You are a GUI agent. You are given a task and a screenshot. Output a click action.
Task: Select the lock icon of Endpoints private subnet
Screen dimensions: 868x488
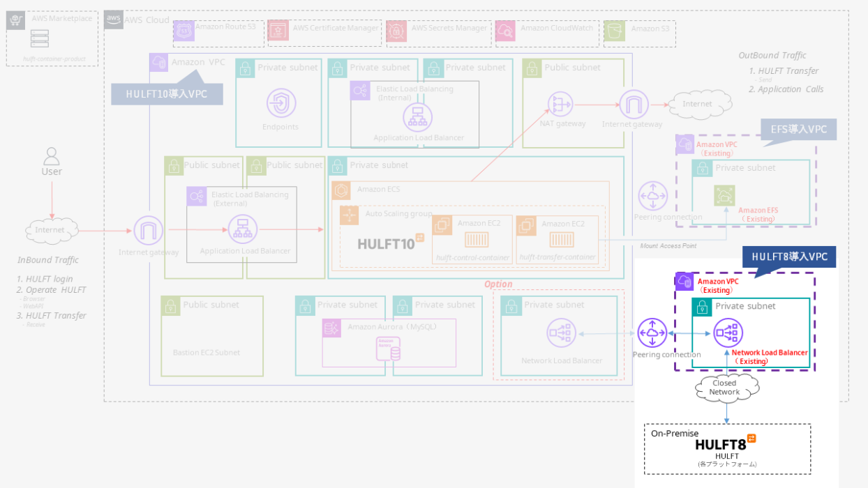point(245,68)
